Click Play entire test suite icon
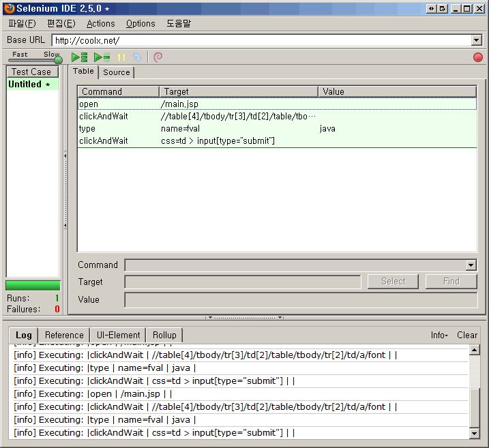This screenshot has height=448, width=489. point(80,58)
